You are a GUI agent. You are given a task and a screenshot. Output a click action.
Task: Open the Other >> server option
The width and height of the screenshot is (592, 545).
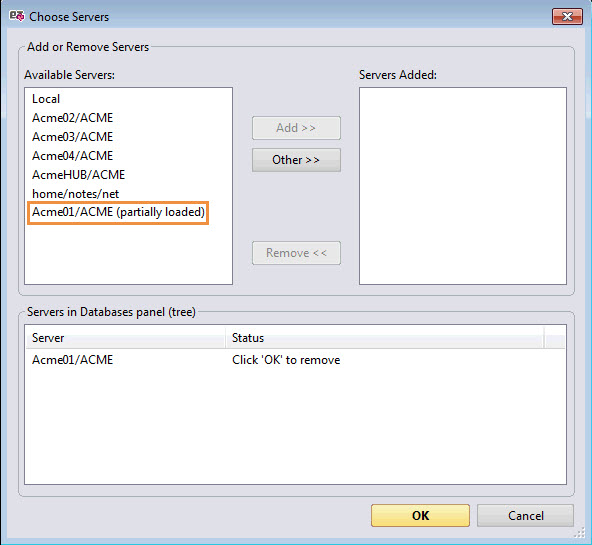(296, 160)
